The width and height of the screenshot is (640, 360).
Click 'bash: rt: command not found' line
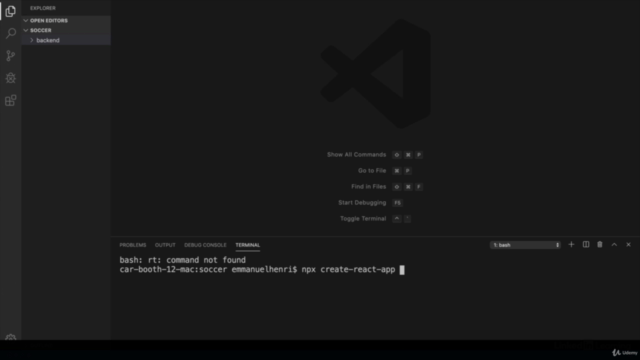click(182, 260)
